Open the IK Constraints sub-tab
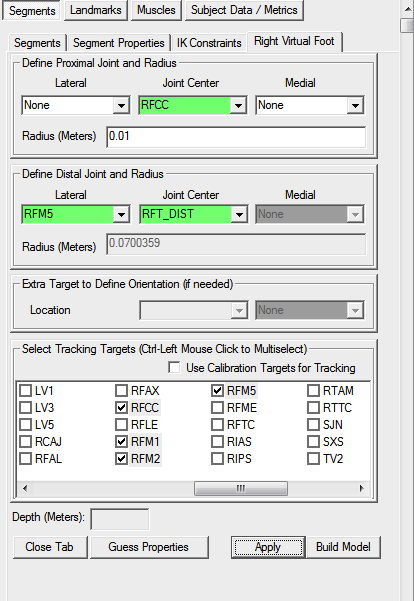This screenshot has width=414, height=601. pyautogui.click(x=209, y=43)
